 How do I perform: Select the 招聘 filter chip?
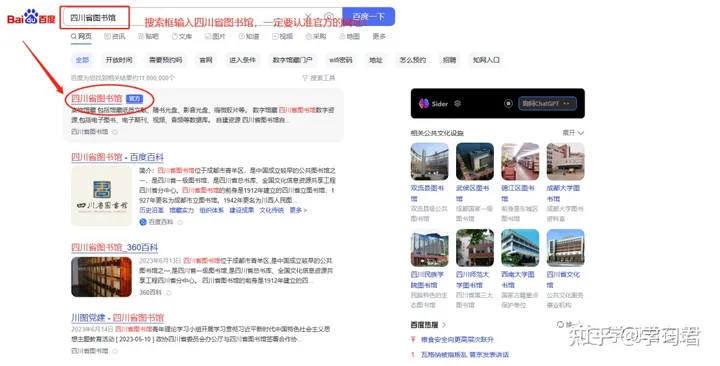[449, 60]
